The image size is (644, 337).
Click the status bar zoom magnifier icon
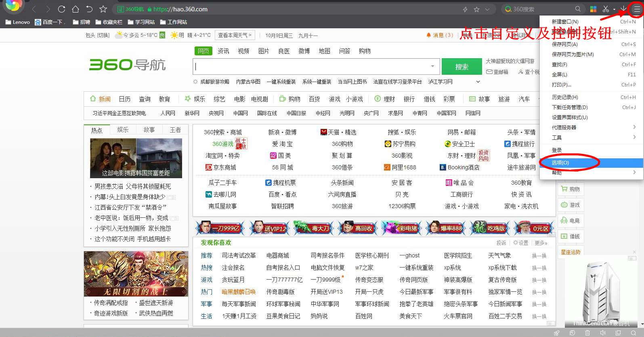pyautogui.click(x=634, y=333)
